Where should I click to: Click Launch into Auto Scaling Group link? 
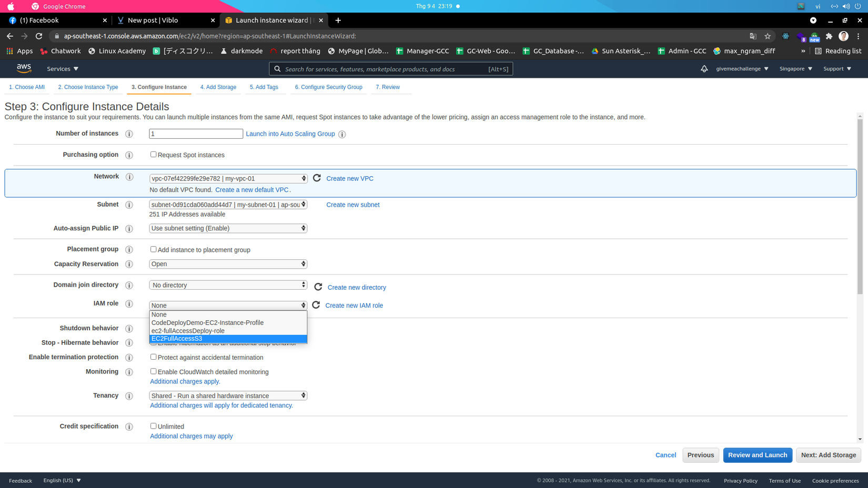pos(290,134)
